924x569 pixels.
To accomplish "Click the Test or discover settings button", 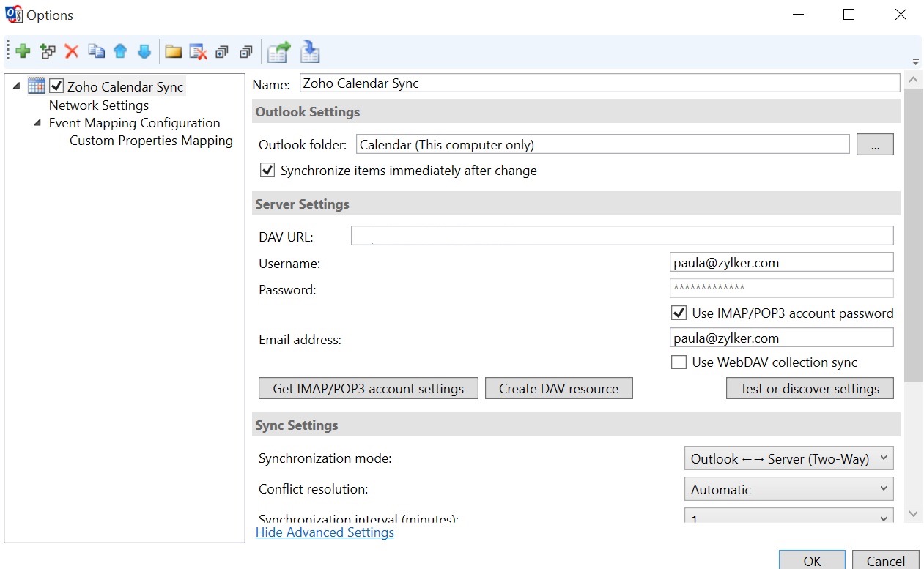I will pyautogui.click(x=810, y=388).
